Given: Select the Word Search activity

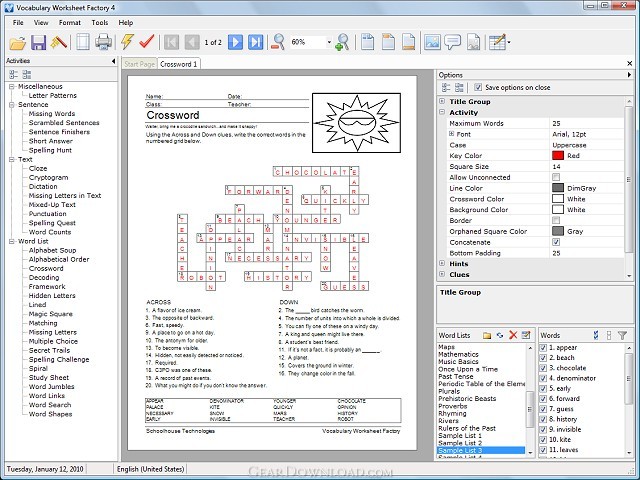Looking at the screenshot, I should [50, 405].
